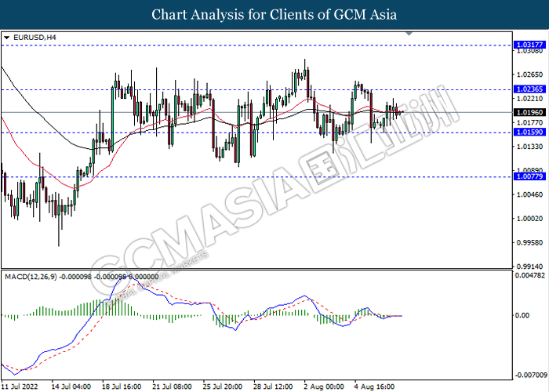Click the 2 Aug 00:00 time label

tap(324, 387)
